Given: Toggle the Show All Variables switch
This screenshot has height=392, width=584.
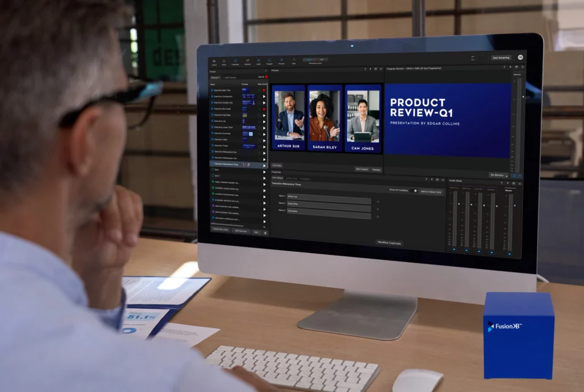Looking at the screenshot, I should pos(413,190).
